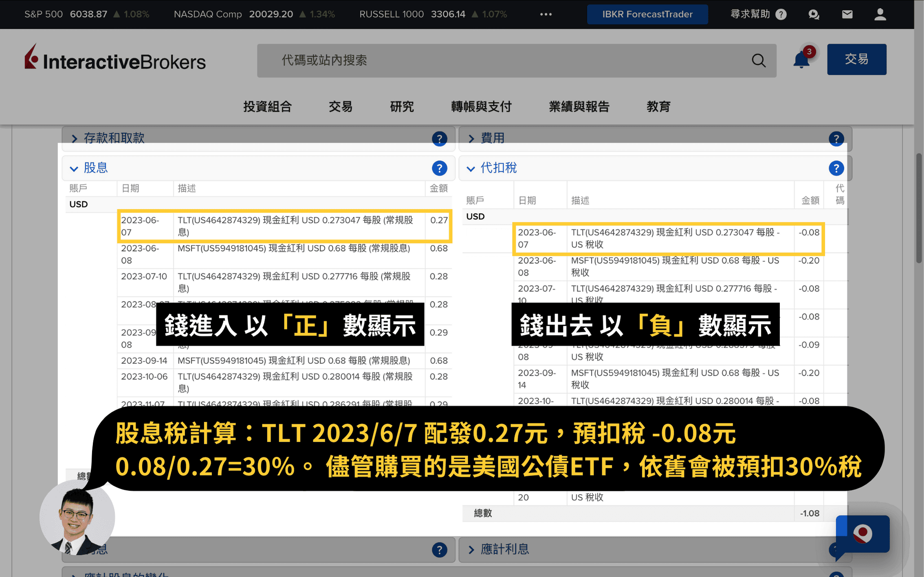Click the IBKR ForecastTrader button

647,14
